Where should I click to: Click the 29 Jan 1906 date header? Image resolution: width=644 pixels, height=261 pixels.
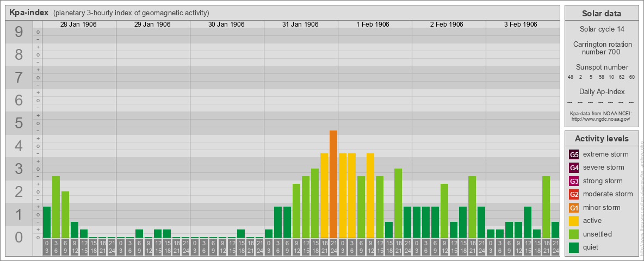152,24
